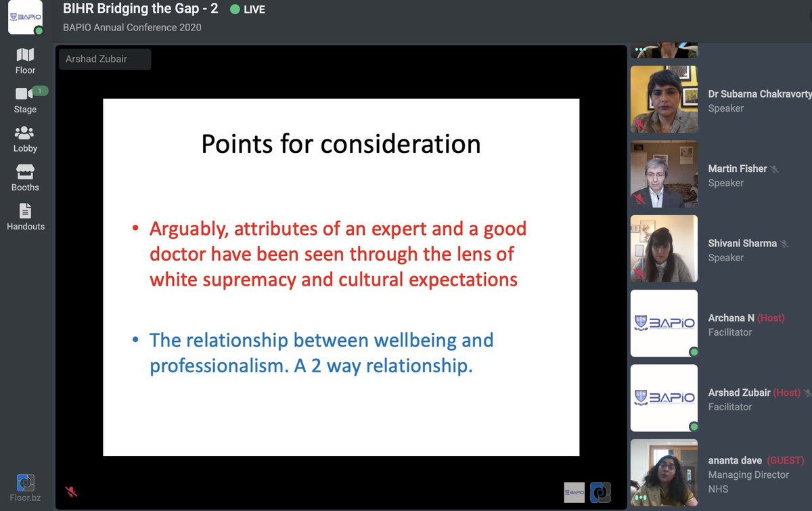Click the name Dr Subarna Chakravorty
The image size is (812, 511).
(x=759, y=94)
